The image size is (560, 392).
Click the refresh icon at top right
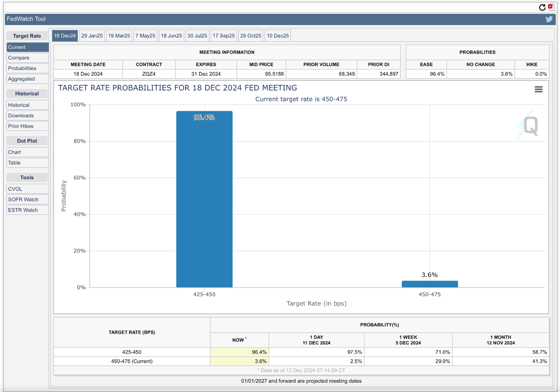542,7
